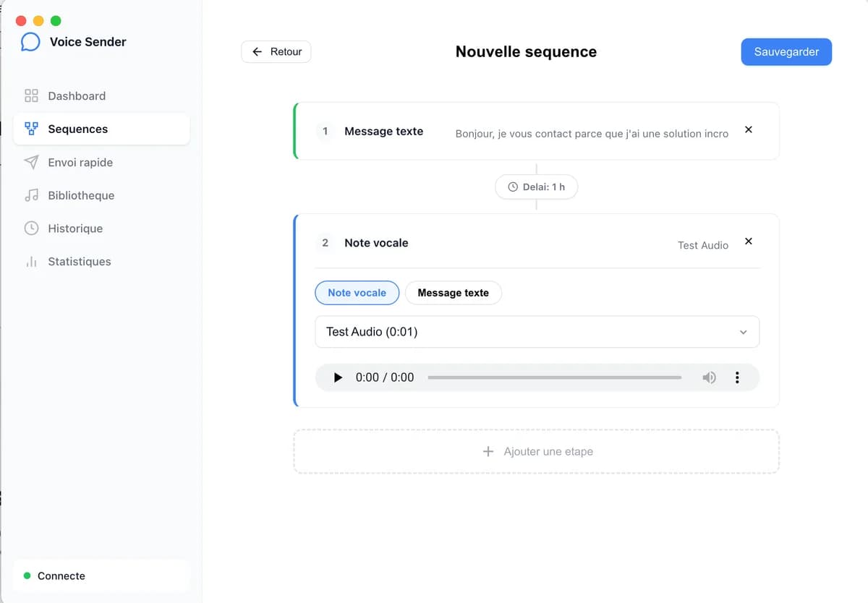Select Historique from the navigation menu

point(75,228)
